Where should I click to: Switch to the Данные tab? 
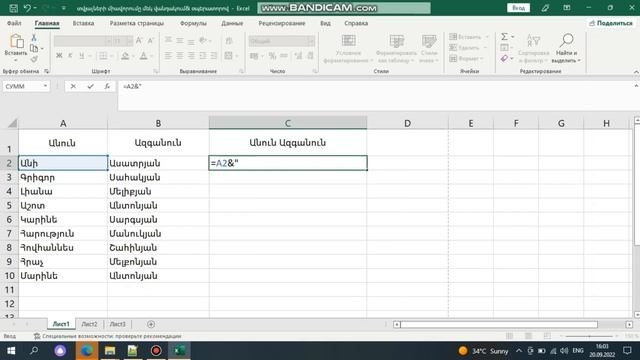232,23
